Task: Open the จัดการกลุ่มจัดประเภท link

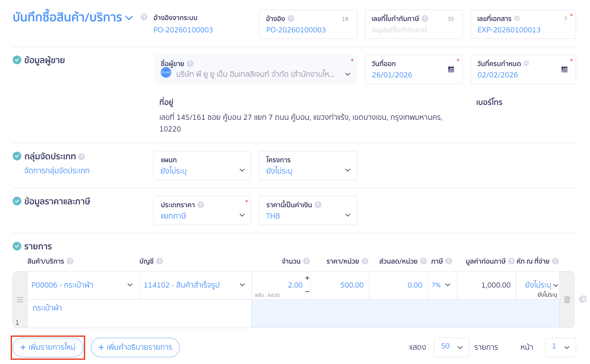Action: coord(57,171)
